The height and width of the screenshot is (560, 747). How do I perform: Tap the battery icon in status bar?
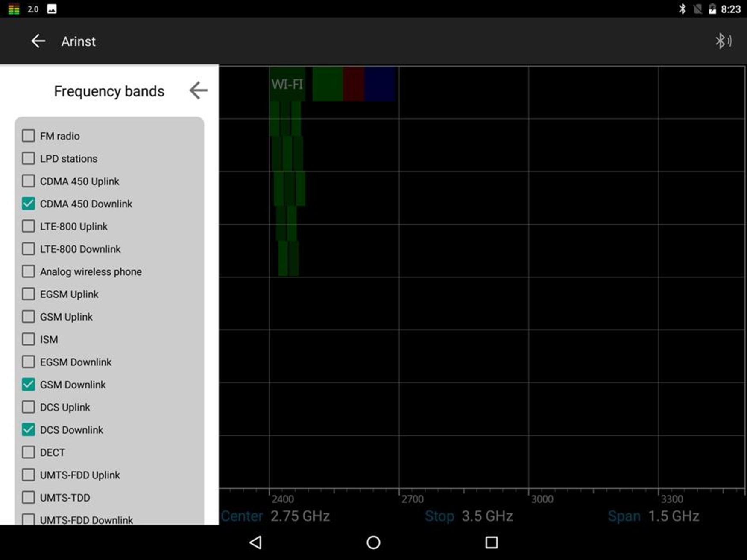pos(712,9)
